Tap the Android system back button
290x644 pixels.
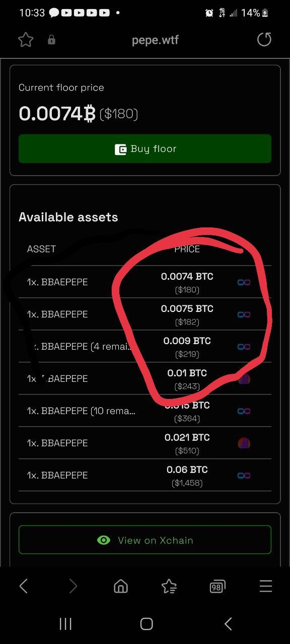pyautogui.click(x=228, y=624)
